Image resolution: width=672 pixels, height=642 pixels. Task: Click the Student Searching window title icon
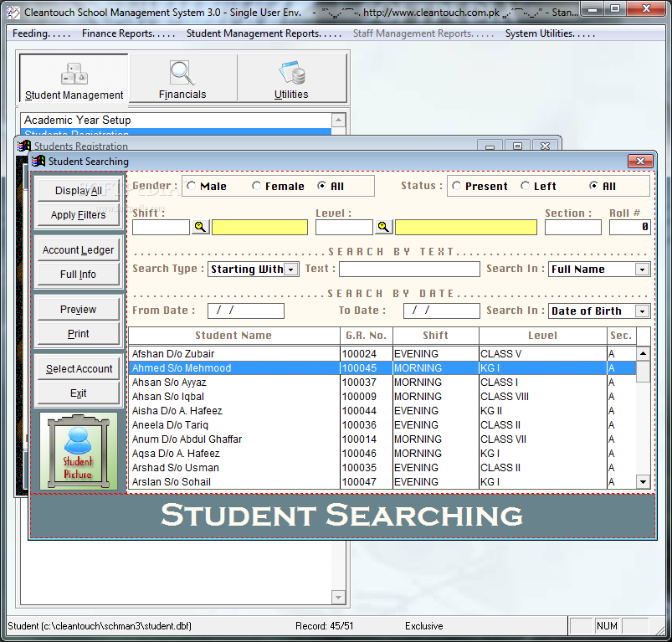coord(38,162)
